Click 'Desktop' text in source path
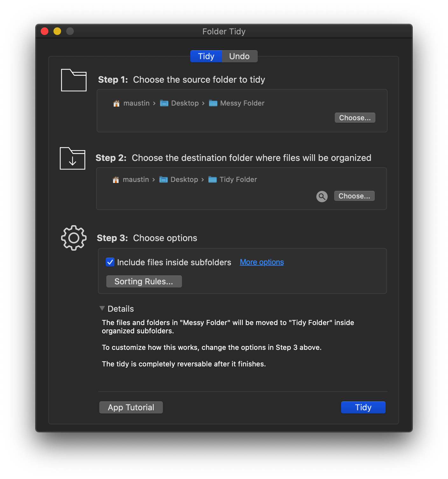Screen dimensions: 448x479 coord(185,103)
